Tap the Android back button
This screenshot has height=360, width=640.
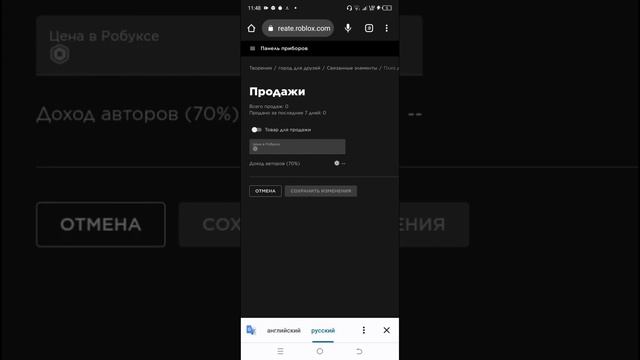(359, 351)
